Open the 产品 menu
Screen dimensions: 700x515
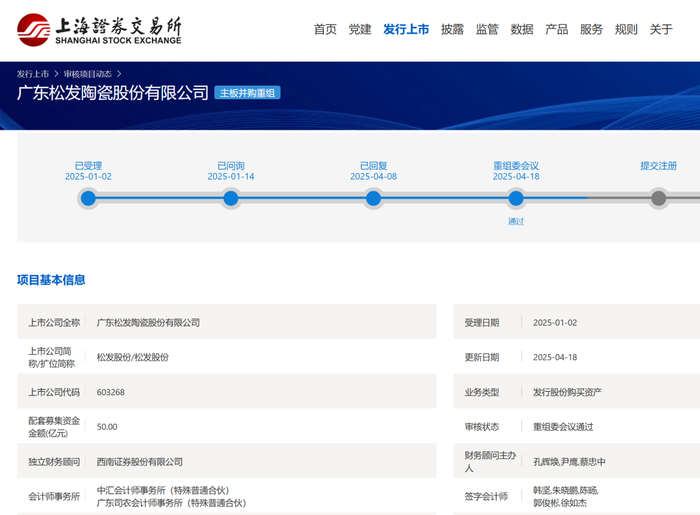click(x=556, y=30)
